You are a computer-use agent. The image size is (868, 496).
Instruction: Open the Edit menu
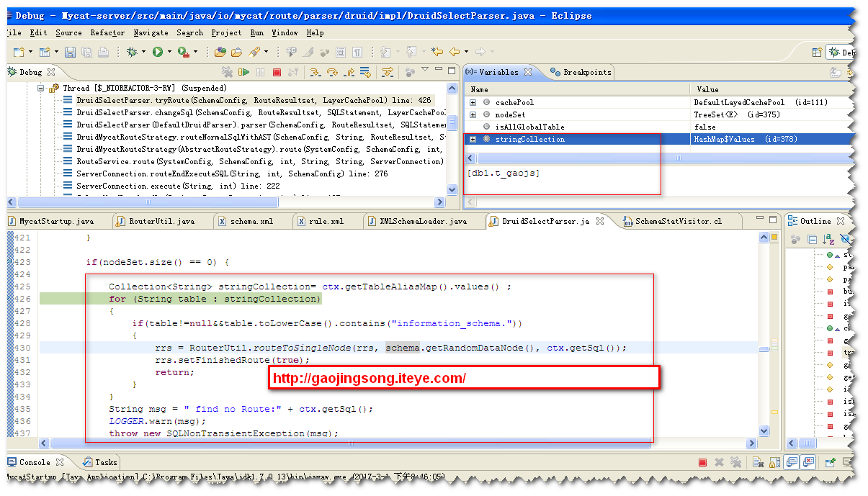(x=38, y=32)
